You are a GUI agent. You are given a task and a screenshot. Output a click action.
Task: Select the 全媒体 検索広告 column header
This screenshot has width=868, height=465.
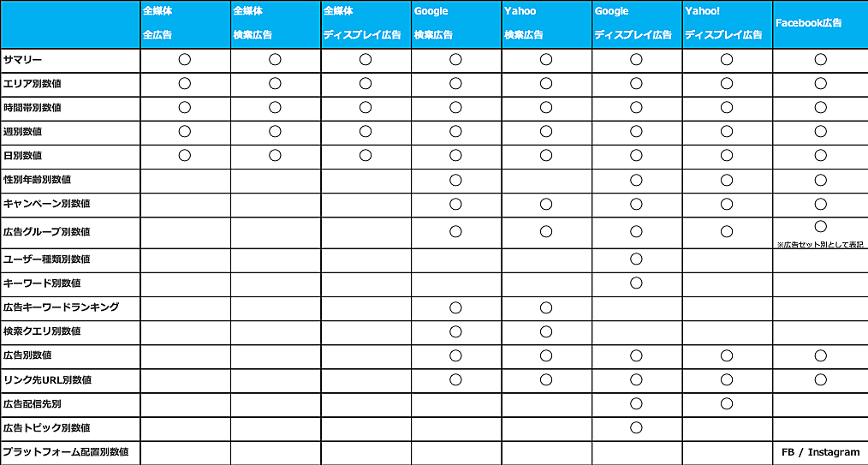(x=253, y=23)
